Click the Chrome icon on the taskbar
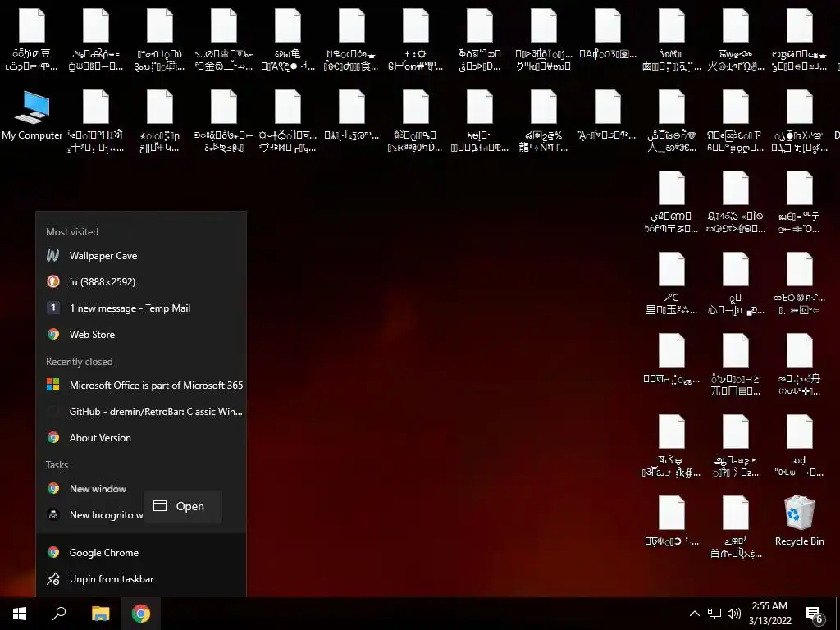Viewport: 840px width, 630px height. click(x=141, y=614)
